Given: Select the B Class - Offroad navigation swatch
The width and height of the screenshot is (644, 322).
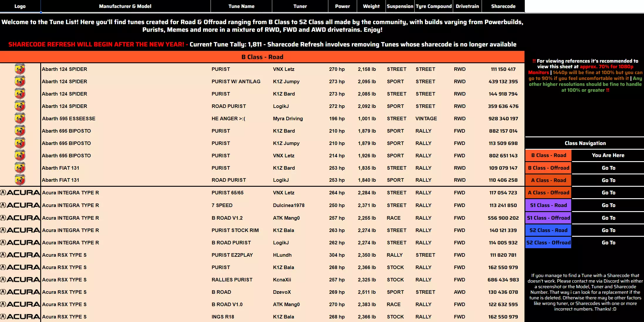Looking at the screenshot, I should (548, 168).
